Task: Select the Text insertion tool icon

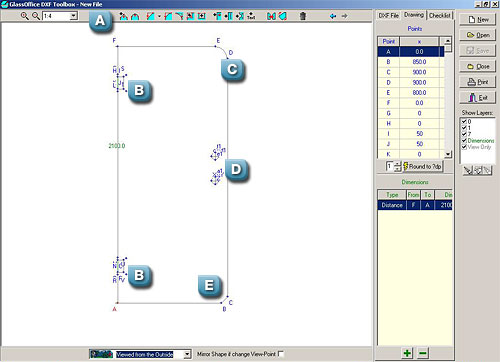Action: (251, 16)
